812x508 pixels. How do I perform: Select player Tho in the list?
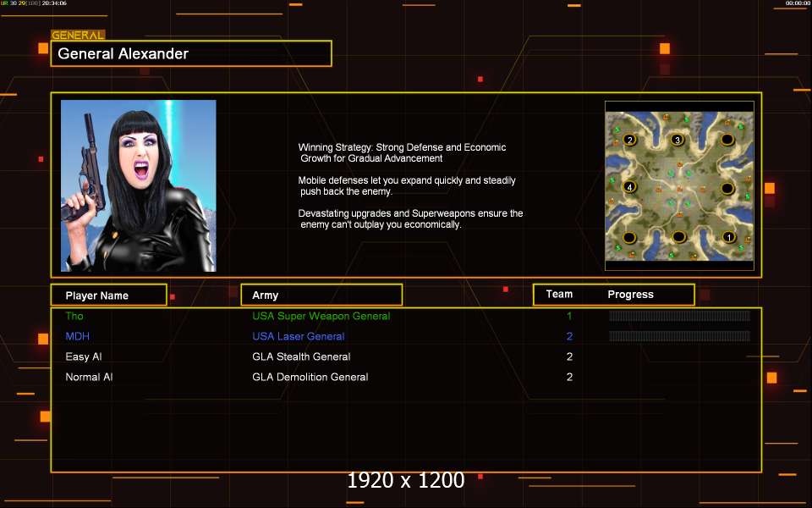coord(74,316)
